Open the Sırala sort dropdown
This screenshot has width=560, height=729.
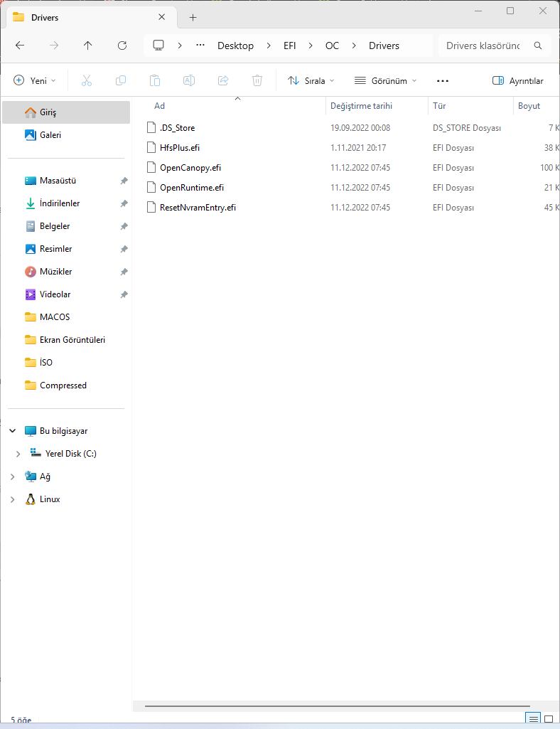(311, 81)
